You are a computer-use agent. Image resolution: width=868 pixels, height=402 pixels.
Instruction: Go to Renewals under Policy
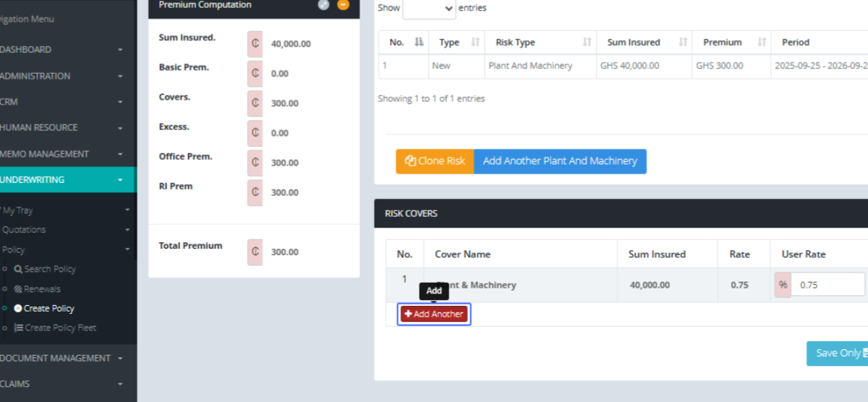tap(42, 288)
